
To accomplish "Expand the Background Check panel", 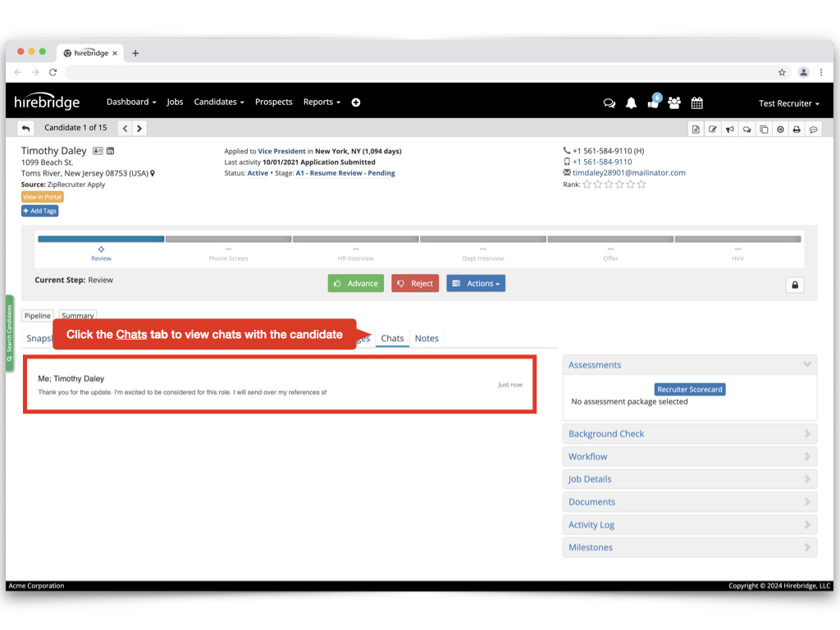I will click(689, 434).
